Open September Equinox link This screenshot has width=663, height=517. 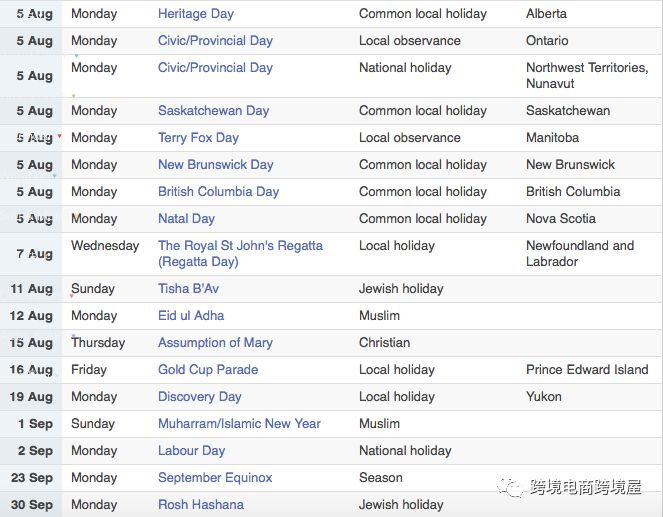coord(215,478)
